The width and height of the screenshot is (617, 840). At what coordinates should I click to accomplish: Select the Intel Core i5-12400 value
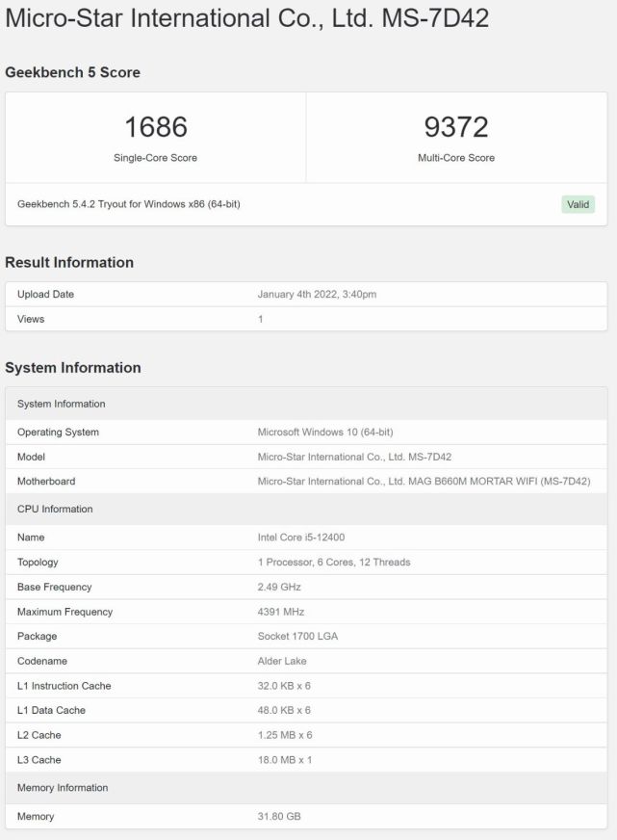[301, 538]
